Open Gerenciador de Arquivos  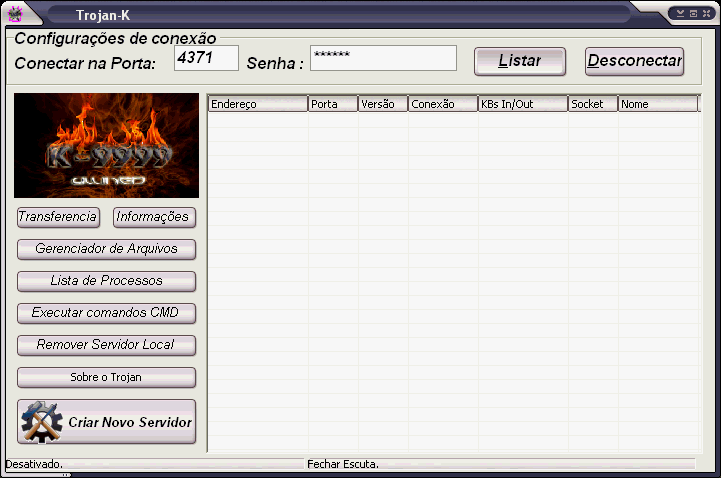click(x=106, y=249)
